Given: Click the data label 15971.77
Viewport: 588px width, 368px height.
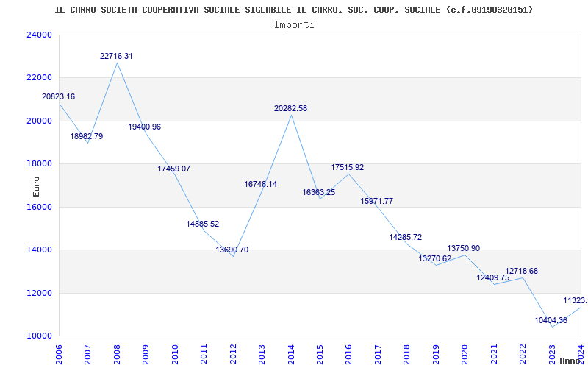Looking at the screenshot, I should [377, 201].
